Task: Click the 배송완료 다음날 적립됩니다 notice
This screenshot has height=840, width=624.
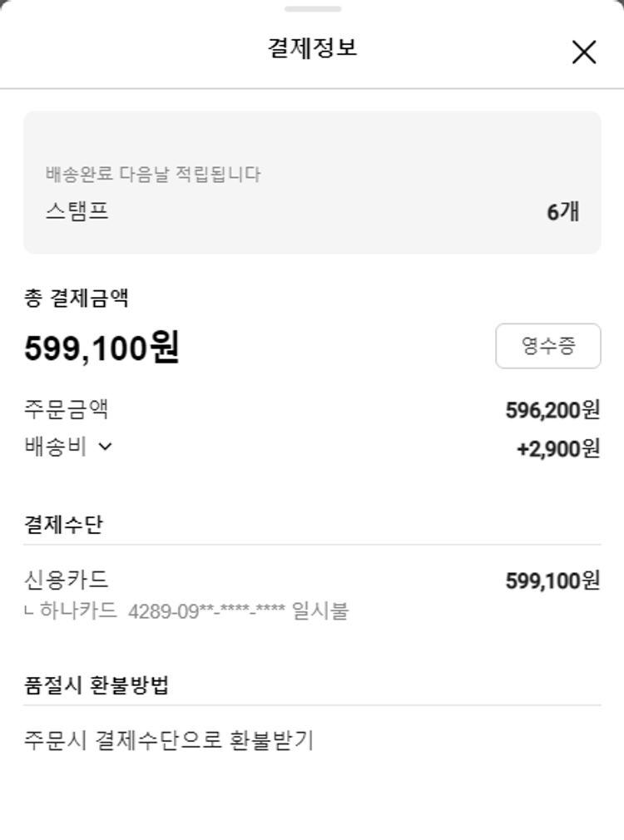Action: point(153,175)
